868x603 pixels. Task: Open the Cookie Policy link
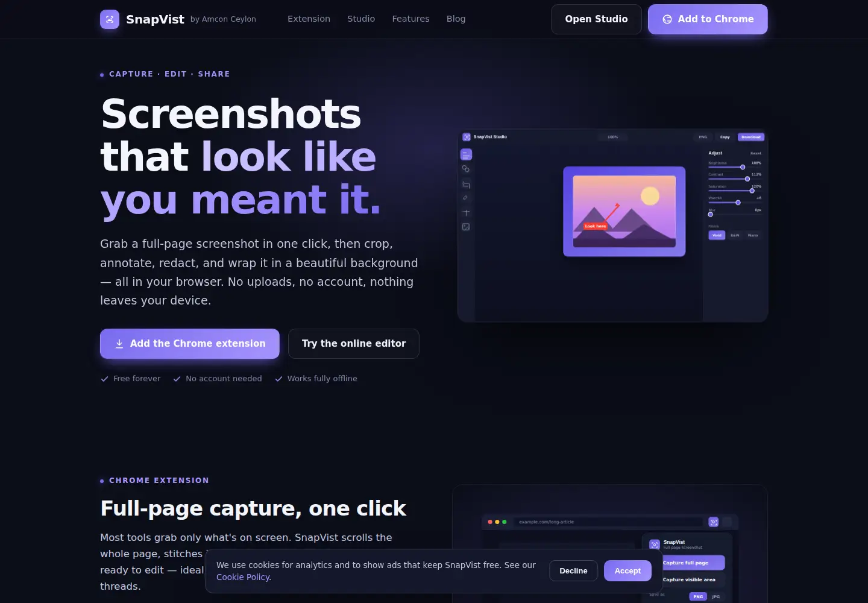[x=243, y=577]
